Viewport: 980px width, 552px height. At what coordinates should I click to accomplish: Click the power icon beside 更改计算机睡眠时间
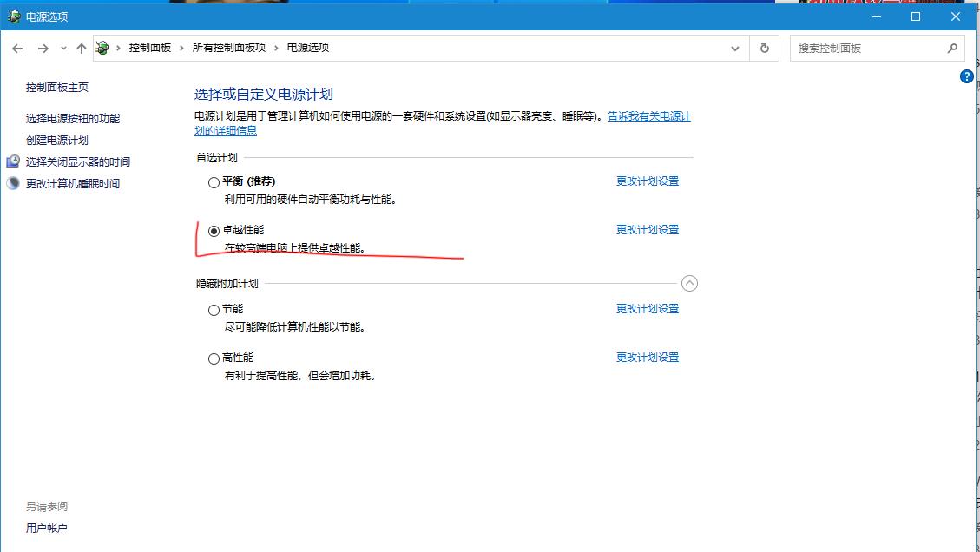click(12, 182)
